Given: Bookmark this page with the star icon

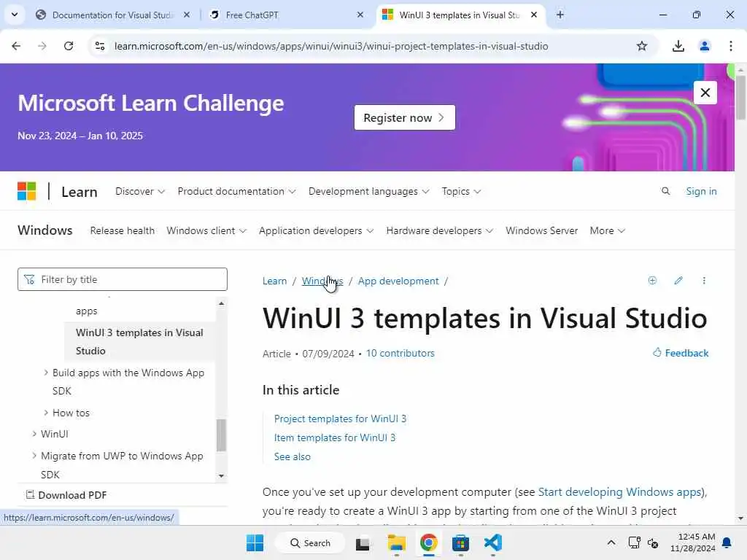Looking at the screenshot, I should coord(642,46).
